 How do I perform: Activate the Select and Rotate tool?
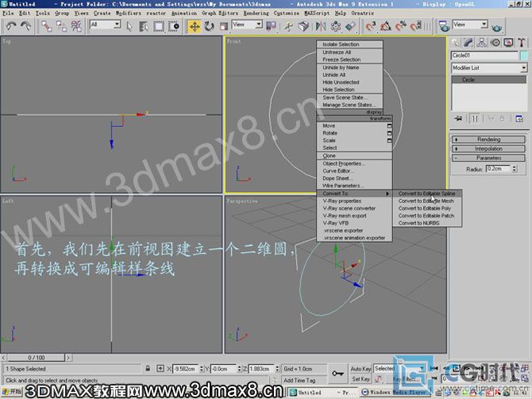click(x=209, y=26)
